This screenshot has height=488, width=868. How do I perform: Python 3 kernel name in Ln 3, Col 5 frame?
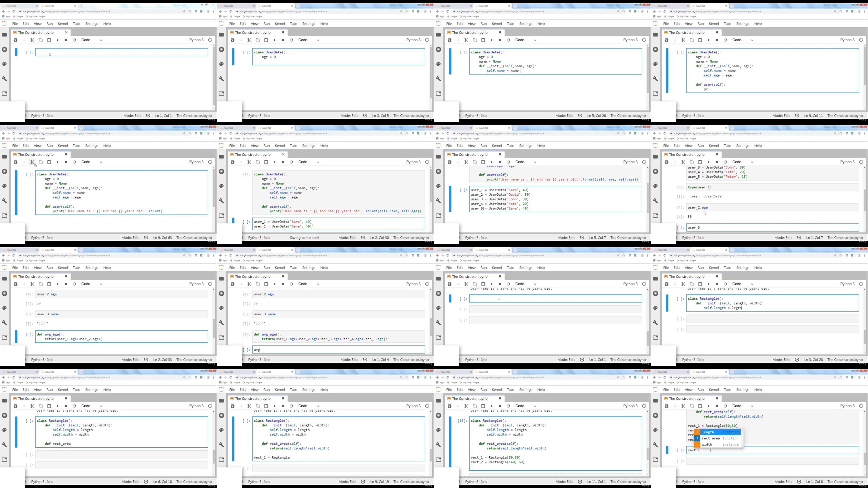tap(413, 40)
